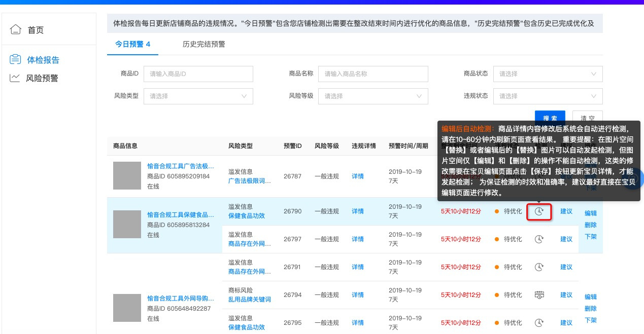Click 建议 link for alert 26797
The width and height of the screenshot is (644, 334).
566,239
